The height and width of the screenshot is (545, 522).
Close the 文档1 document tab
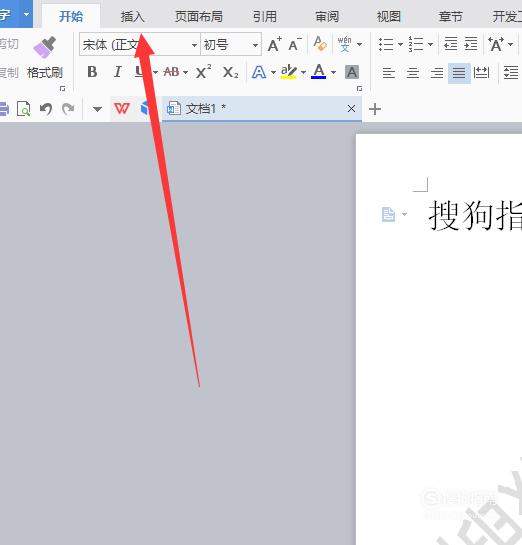point(351,109)
